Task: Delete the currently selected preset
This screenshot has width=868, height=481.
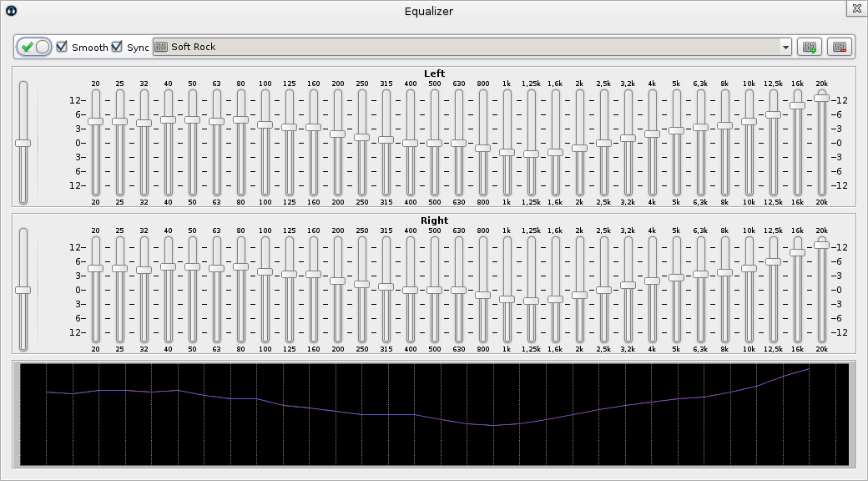Action: [x=840, y=47]
